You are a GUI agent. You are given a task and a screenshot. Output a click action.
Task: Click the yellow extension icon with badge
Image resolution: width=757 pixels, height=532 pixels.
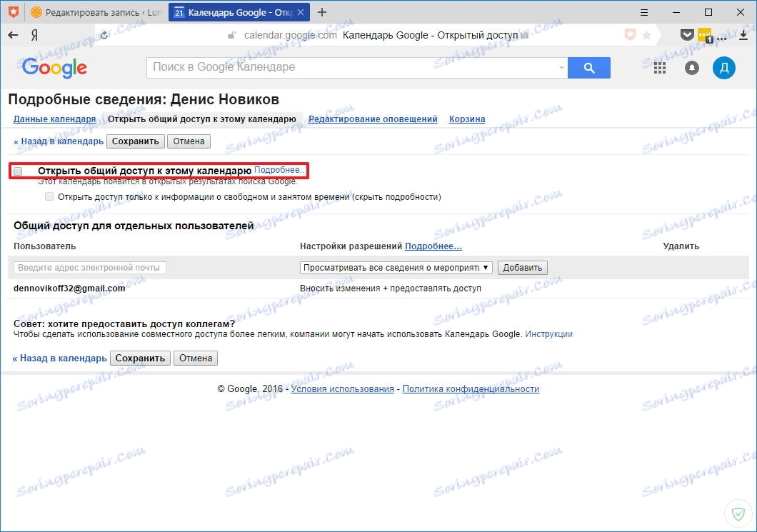[706, 35]
